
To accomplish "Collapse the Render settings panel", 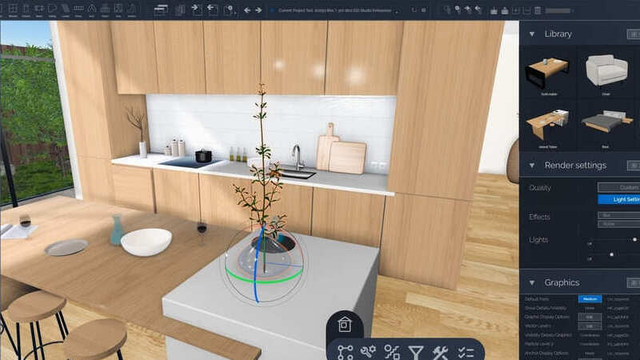I will pos(532,165).
